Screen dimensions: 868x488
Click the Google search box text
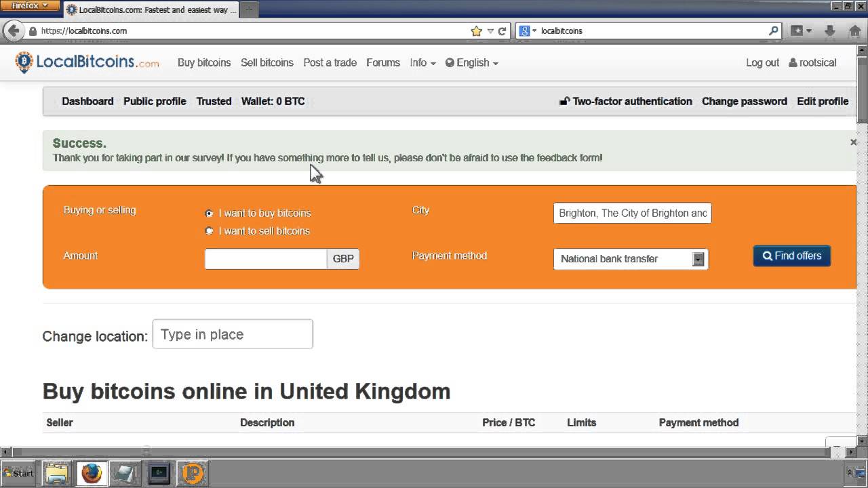(x=561, y=30)
